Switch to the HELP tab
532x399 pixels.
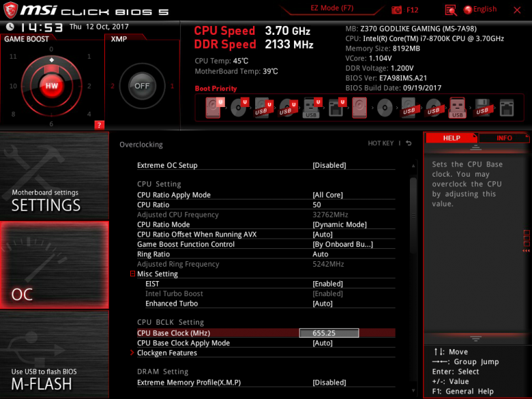452,138
